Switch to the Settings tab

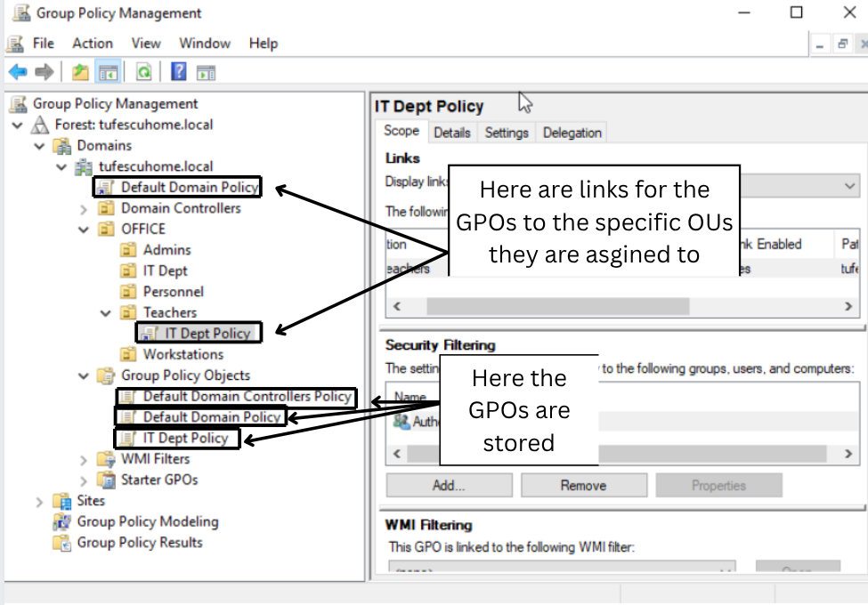(x=507, y=133)
